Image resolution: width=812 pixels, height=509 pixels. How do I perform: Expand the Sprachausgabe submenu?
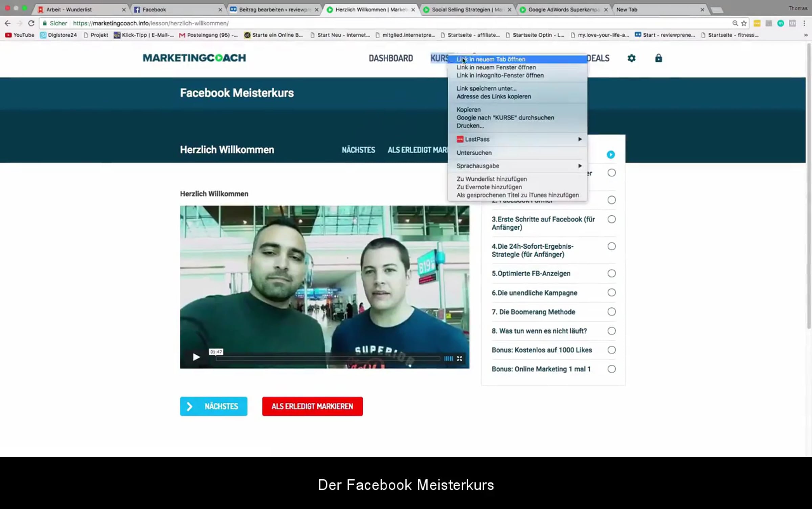point(518,166)
